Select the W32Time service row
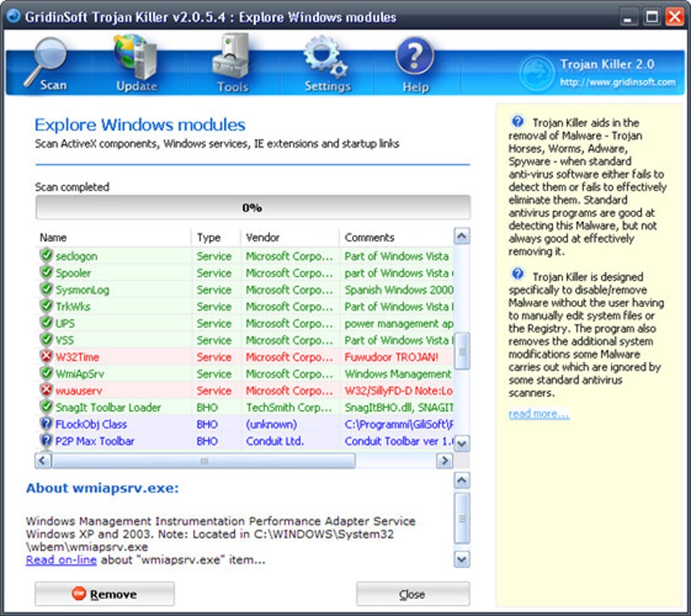The width and height of the screenshot is (691, 616). click(x=244, y=356)
